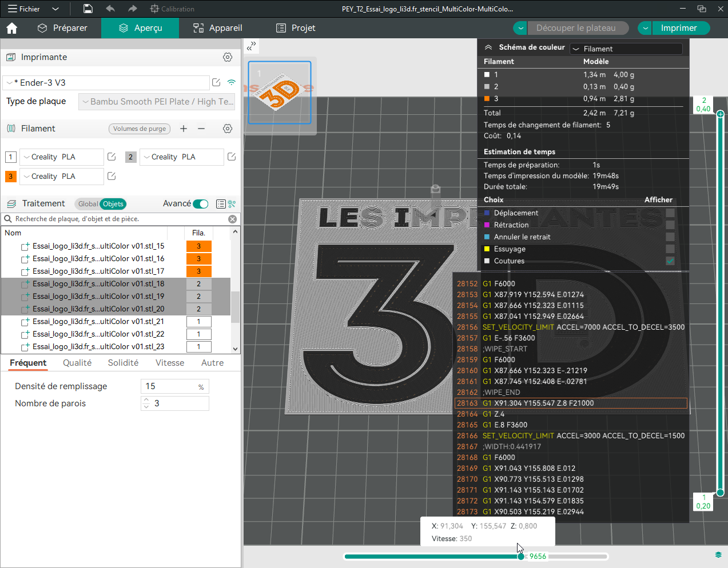Add a filament with plus icon
This screenshot has height=568, width=728.
click(x=184, y=129)
